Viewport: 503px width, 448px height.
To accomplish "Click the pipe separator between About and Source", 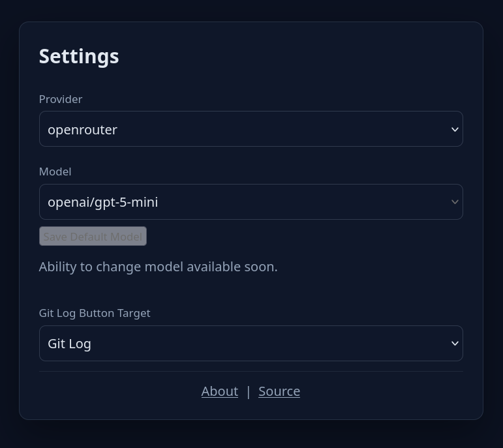I will point(248,391).
